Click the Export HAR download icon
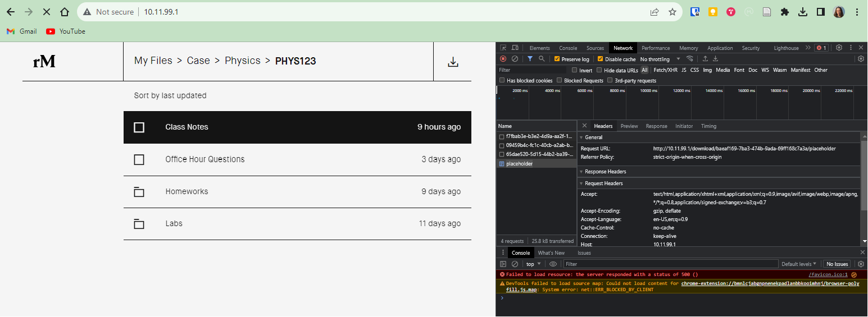The height and width of the screenshot is (317, 868). click(716, 59)
